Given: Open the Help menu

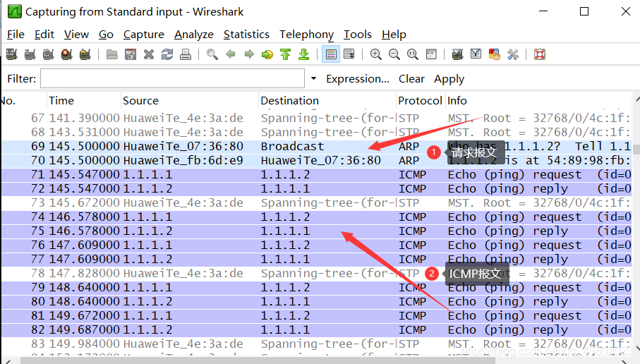Looking at the screenshot, I should coord(394,35).
